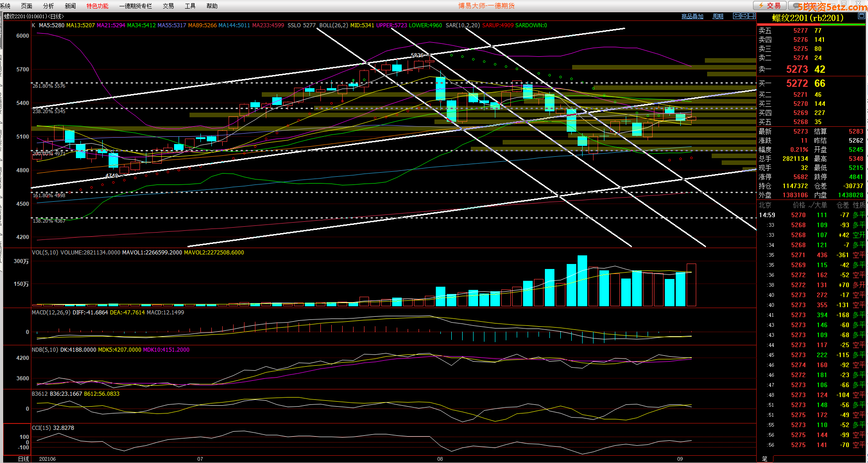Click the 周期 link
Screen dimensions: 868x463
point(718,16)
